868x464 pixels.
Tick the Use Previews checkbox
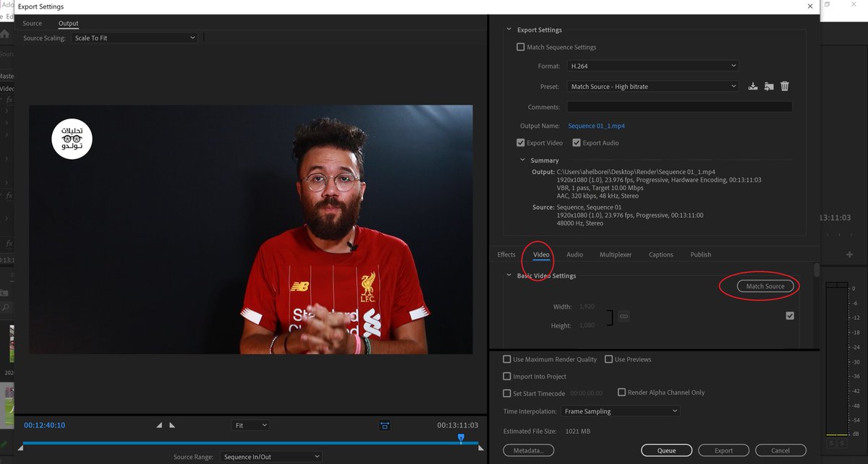point(609,359)
